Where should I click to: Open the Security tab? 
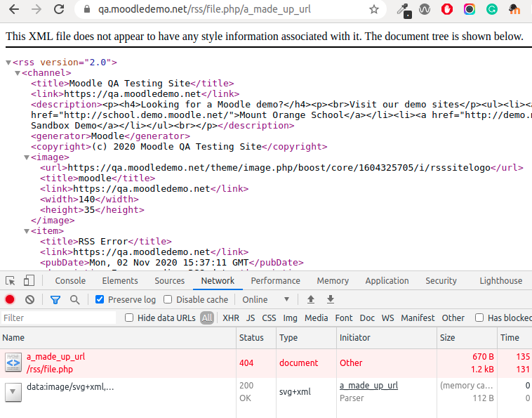pos(441,281)
